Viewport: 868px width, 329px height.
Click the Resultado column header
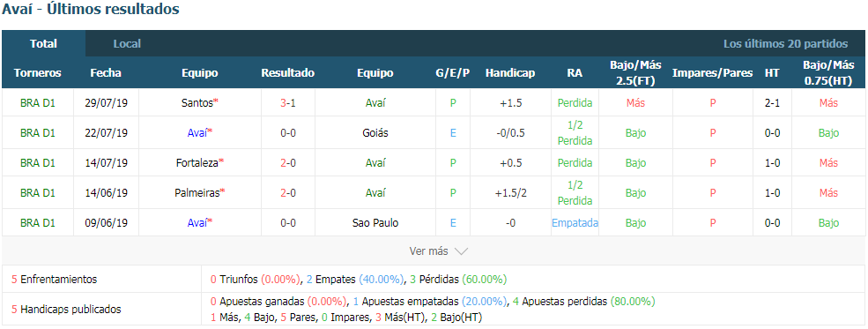[x=288, y=73]
